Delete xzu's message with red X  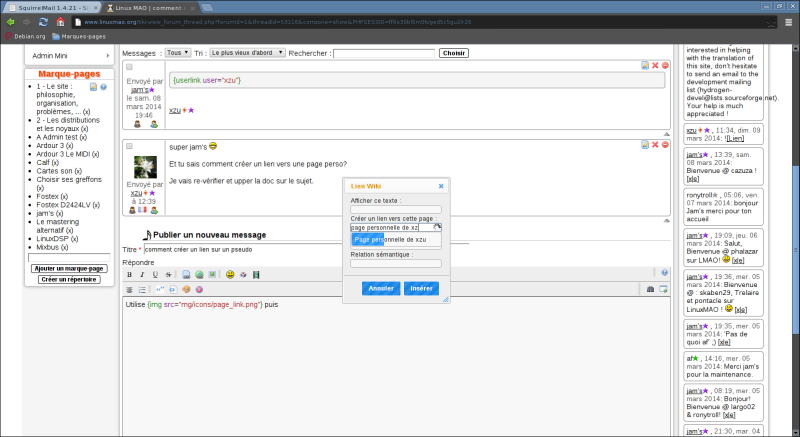coord(655,145)
